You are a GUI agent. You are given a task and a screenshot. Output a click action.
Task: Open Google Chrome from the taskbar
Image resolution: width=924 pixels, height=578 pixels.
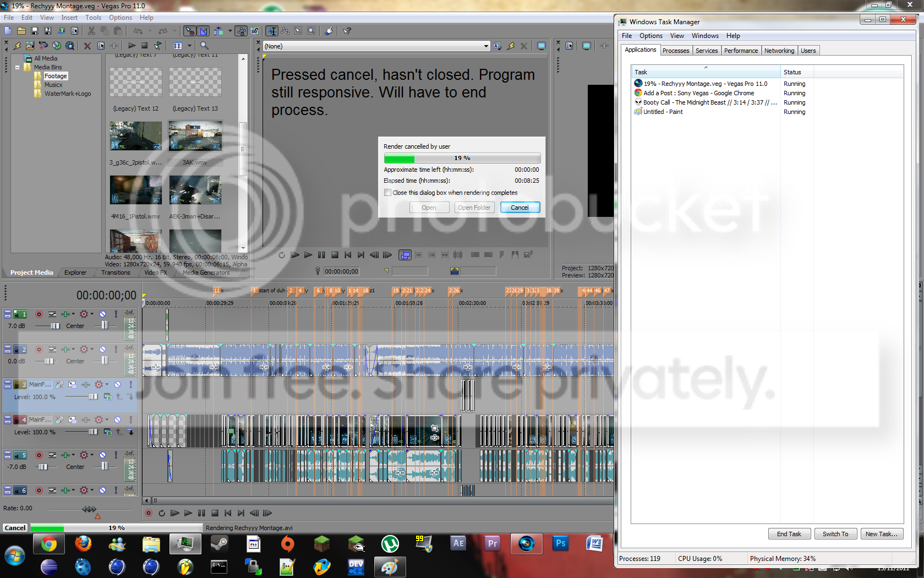coord(49,544)
